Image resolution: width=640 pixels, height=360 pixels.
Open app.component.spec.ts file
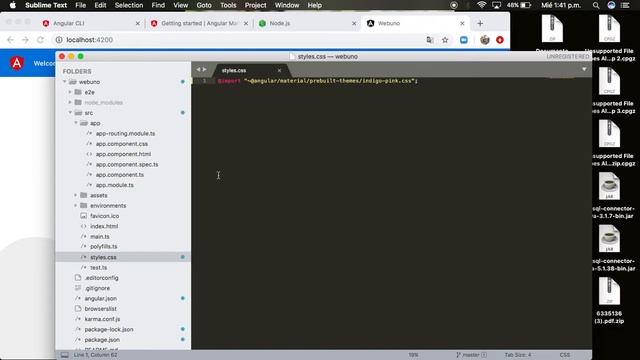click(127, 164)
